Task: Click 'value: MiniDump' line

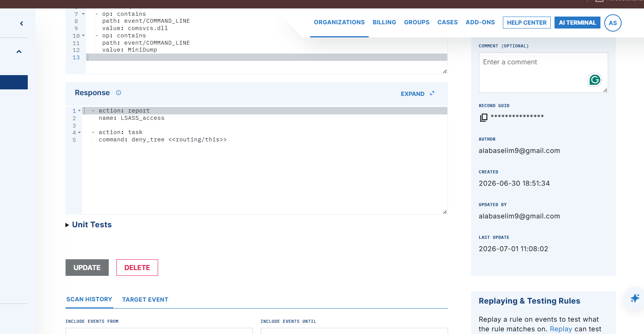Action: tap(130, 50)
